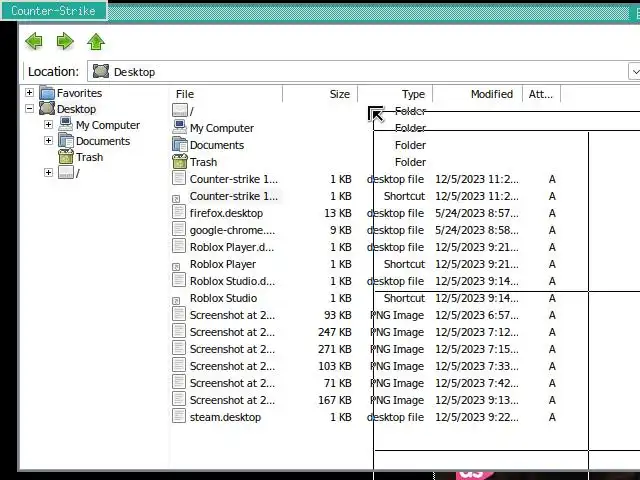640x480 pixels.
Task: Select Counter-strike 1... desktop file icon
Action: [179, 178]
